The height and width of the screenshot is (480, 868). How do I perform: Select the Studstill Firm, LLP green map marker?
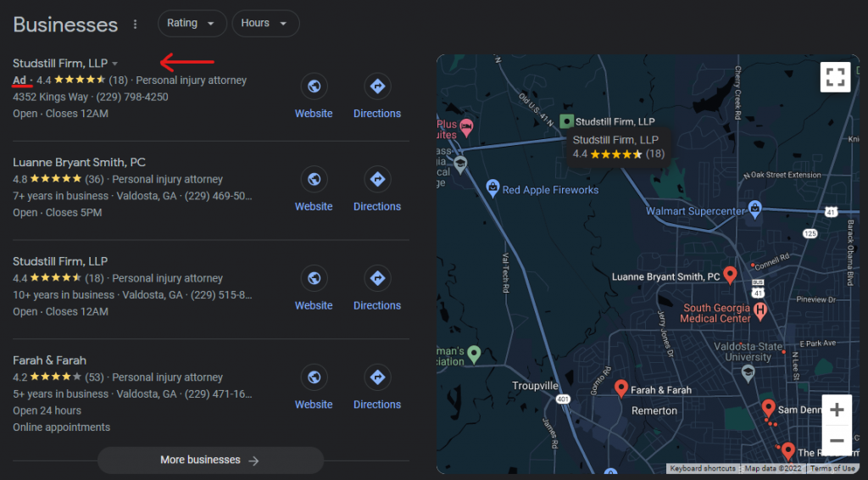pos(566,121)
